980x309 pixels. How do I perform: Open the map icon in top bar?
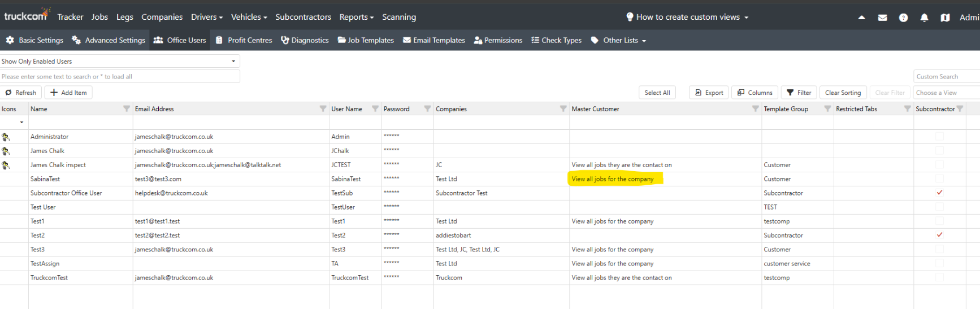point(945,18)
